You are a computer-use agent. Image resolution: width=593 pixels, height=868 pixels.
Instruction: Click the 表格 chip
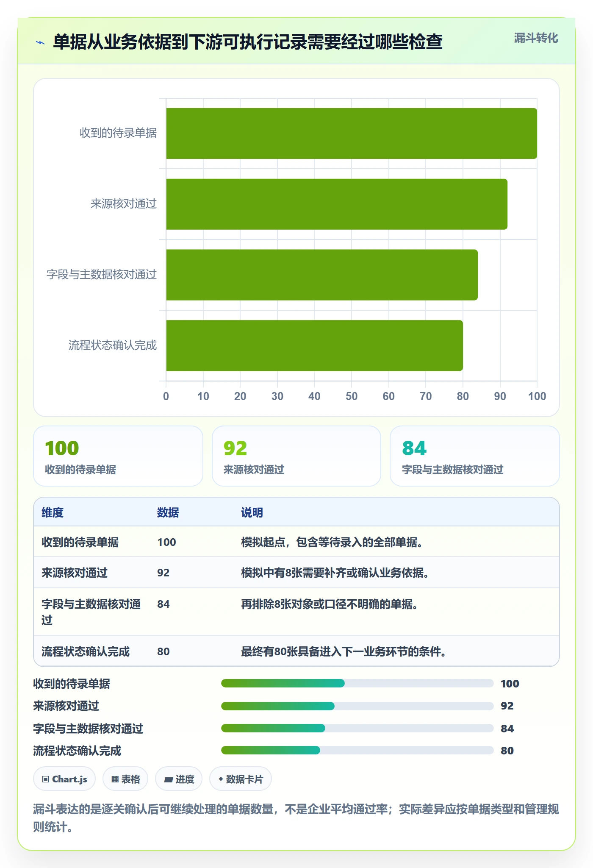coord(125,779)
